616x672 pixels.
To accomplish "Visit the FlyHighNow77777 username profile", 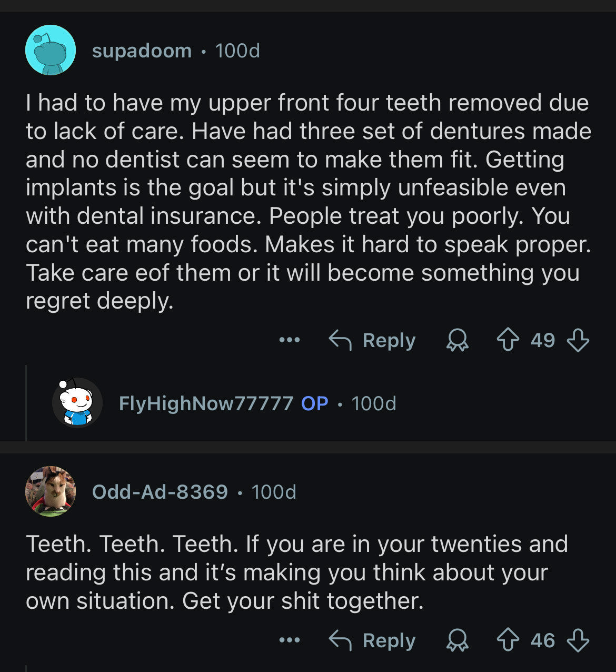I will coord(206,403).
